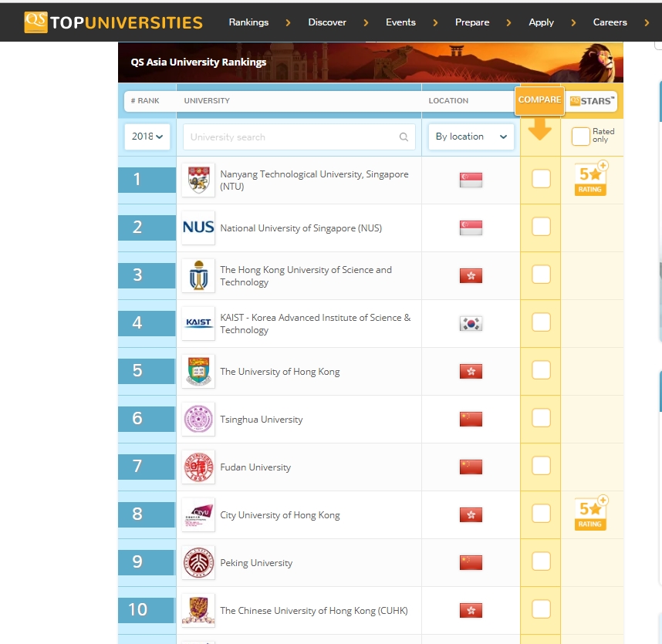Screen dimensions: 662x644
Task: Open Nanyang Technological University, Singapore link
Action: click(x=314, y=180)
